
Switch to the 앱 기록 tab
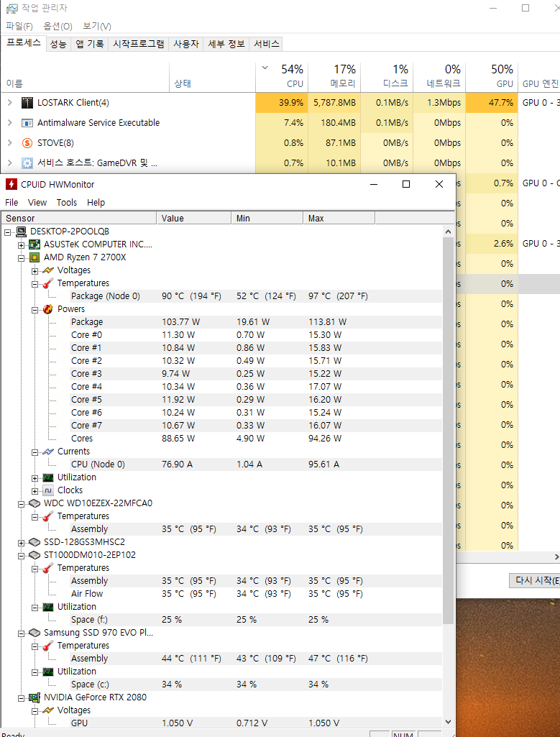[x=90, y=44]
